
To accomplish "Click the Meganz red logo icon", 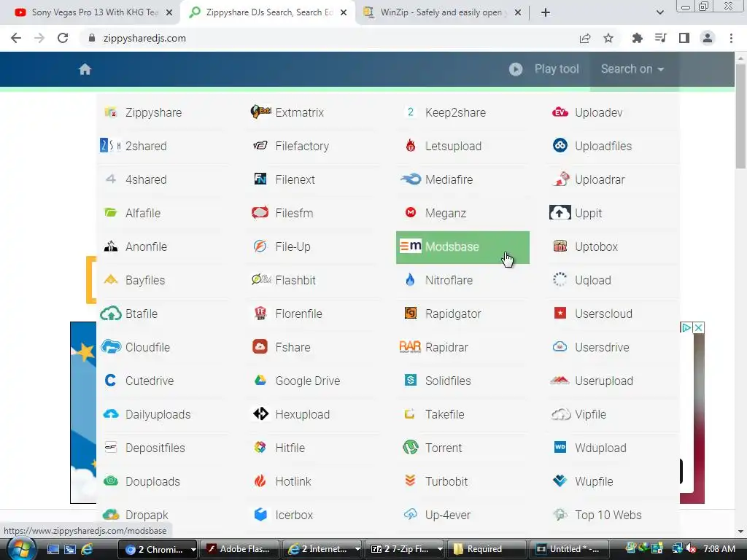I will [411, 212].
